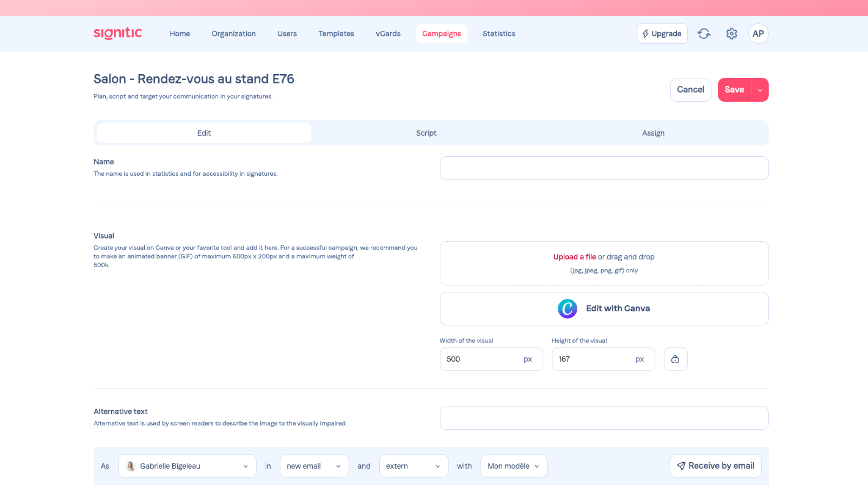Viewport: 868px width, 488px height.
Task: Click the Canva logo icon
Action: [567, 309]
